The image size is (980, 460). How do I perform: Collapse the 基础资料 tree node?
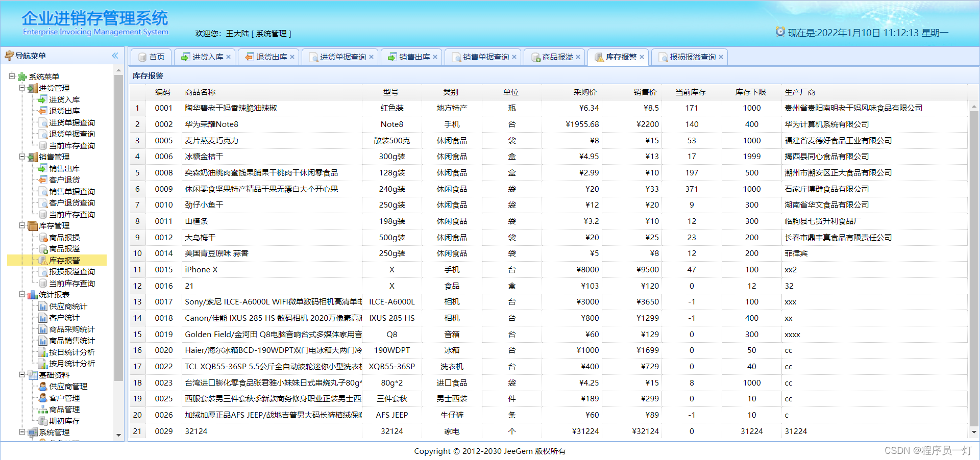coord(22,375)
